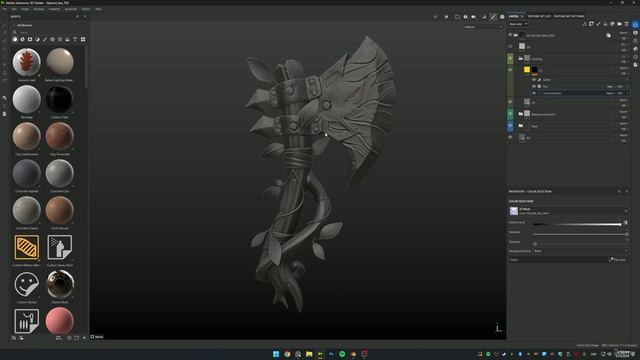Click the share icon beside Output value slider
The width and height of the screenshot is (640, 360).
click(626, 223)
